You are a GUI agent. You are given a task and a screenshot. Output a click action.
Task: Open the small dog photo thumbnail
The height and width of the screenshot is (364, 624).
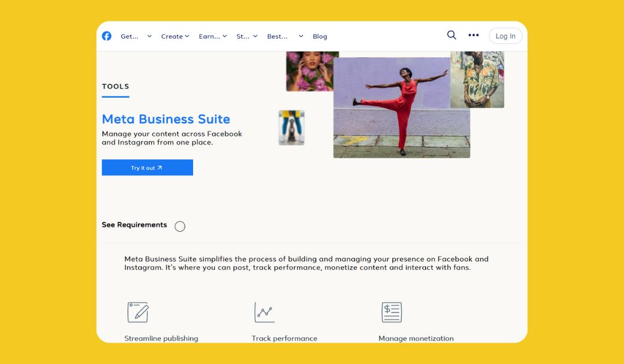291,128
